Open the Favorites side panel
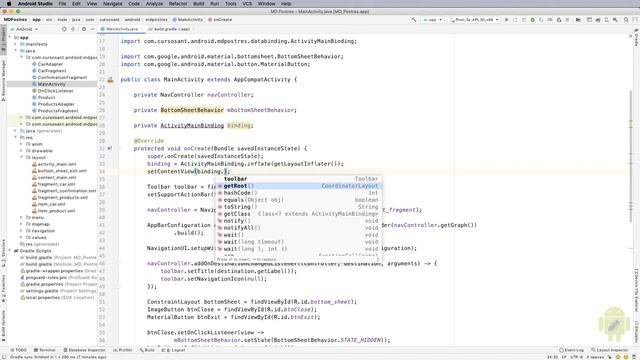Screen dimensions: 640x360 3,288
